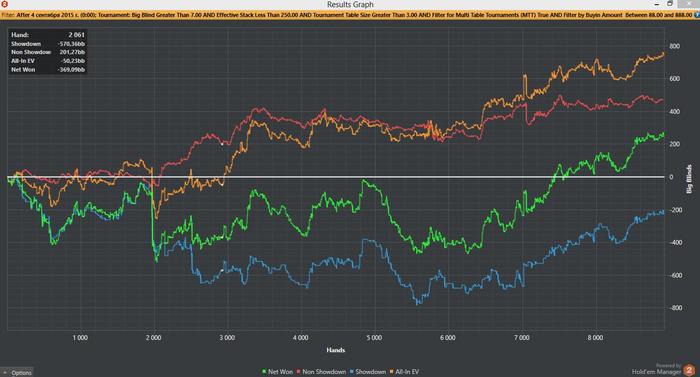Click the 6 000 x-axis label

[448, 338]
